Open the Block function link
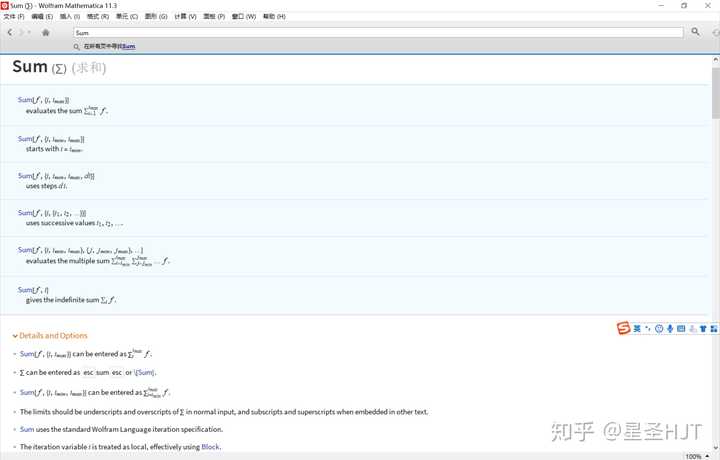 [210, 447]
